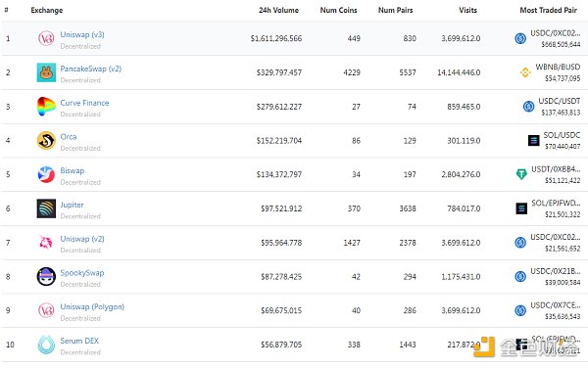Click the Jupiter exchange logo
Image resolution: width=588 pixels, height=368 pixels.
point(46,208)
